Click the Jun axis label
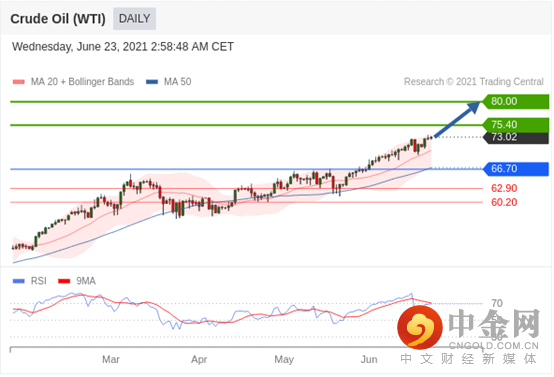 (369, 360)
